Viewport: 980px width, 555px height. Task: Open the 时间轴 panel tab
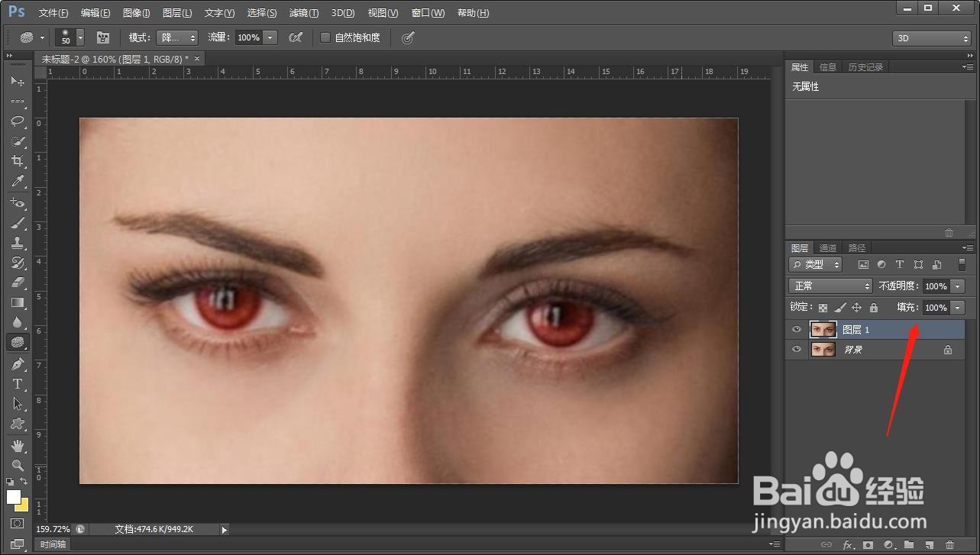(53, 544)
